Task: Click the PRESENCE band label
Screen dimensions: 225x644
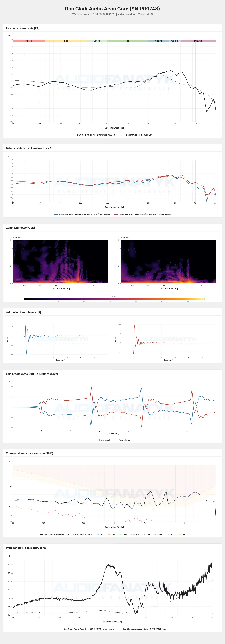Action: (174, 41)
